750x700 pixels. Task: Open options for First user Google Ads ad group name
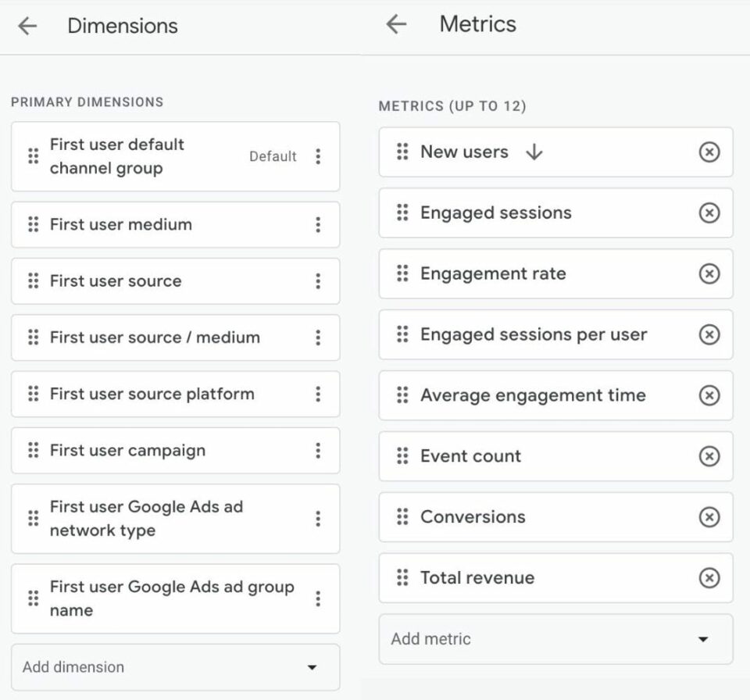318,598
